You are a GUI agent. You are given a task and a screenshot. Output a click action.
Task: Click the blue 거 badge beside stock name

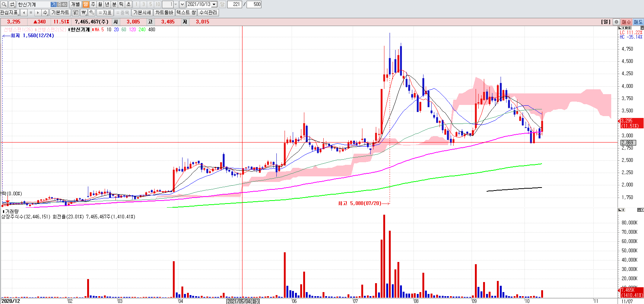(53, 4)
